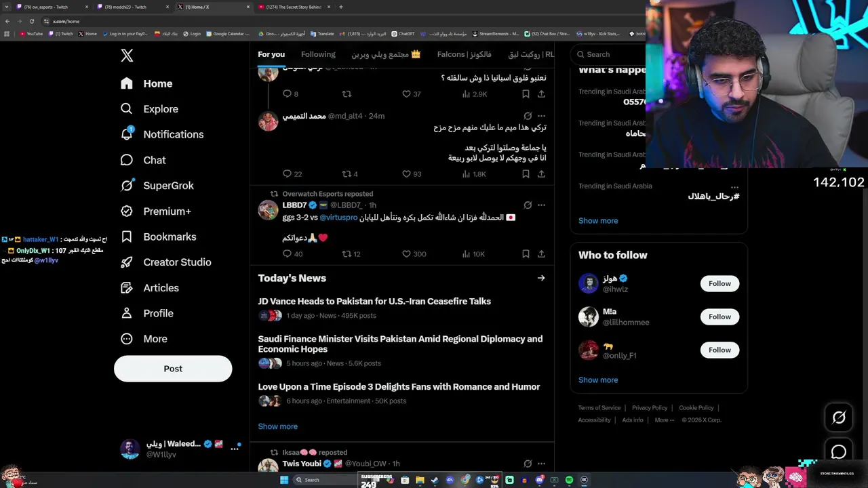Switch to the For you tab
This screenshot has width=868, height=488.
pyautogui.click(x=271, y=54)
